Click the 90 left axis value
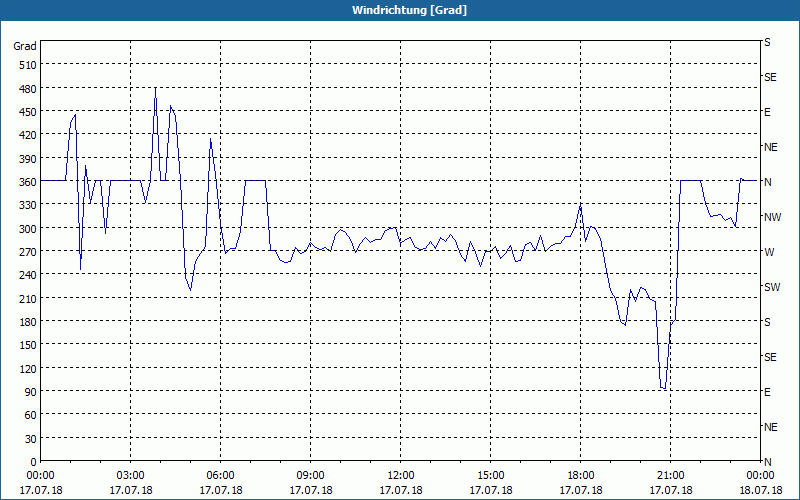 click(x=31, y=392)
